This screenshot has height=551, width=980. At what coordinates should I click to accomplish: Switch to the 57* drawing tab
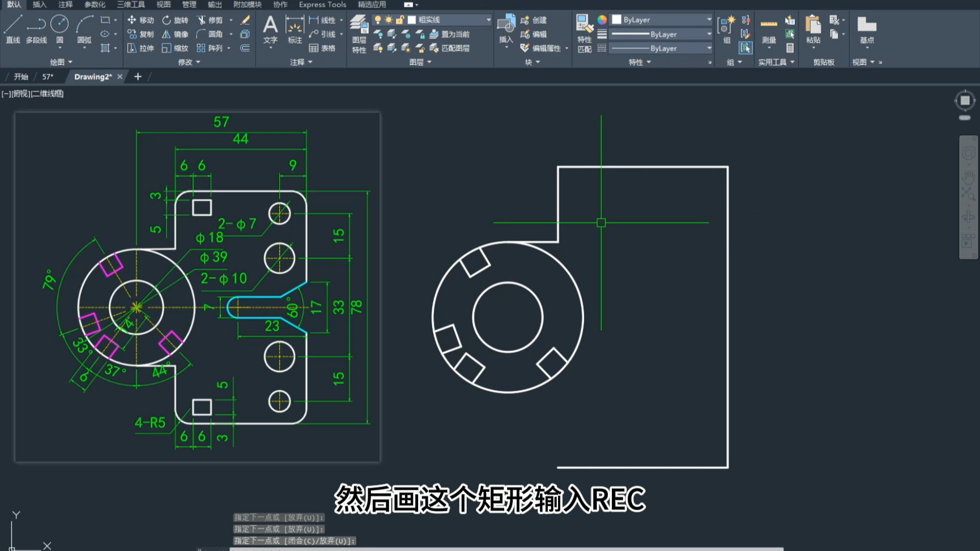coord(48,76)
